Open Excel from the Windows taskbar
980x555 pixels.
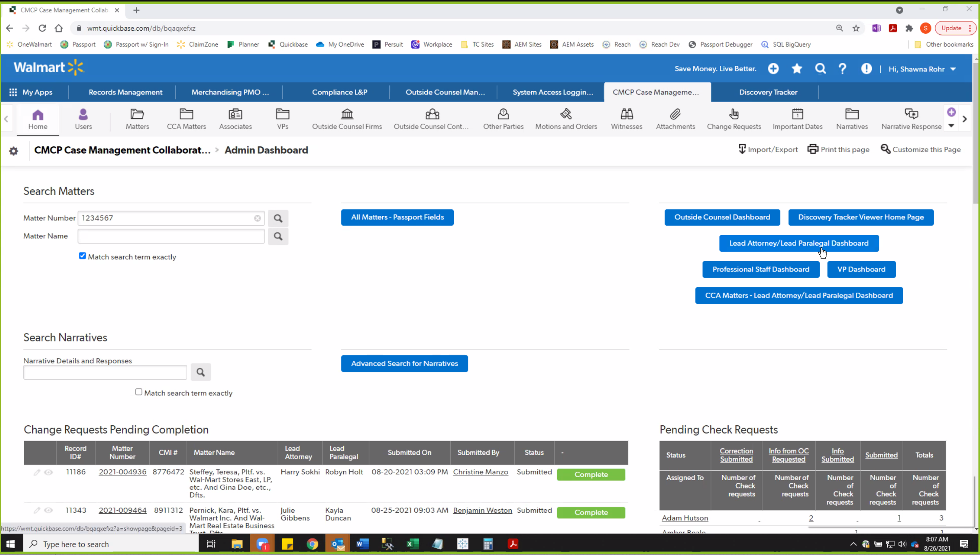click(412, 544)
